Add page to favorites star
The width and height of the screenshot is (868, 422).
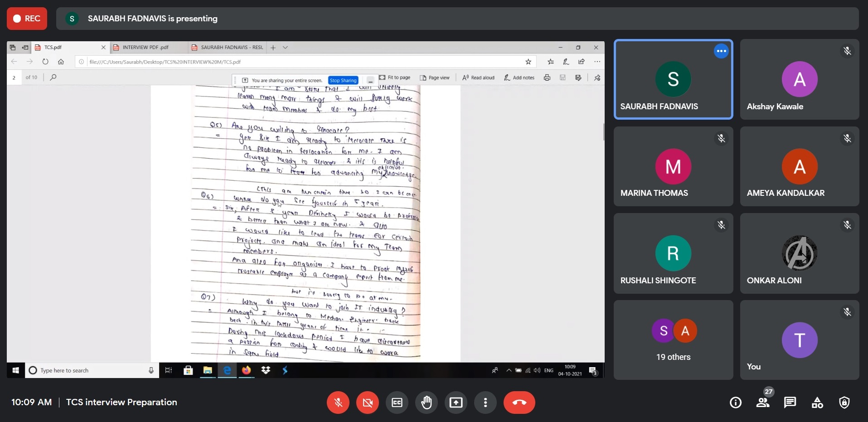[528, 62]
